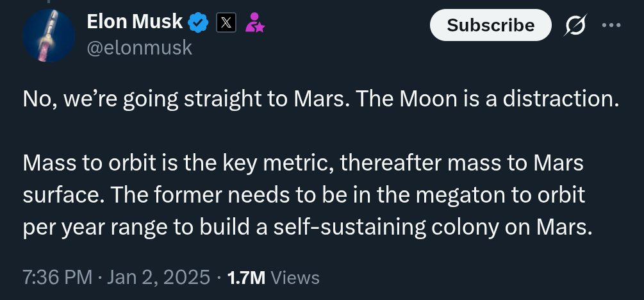The image size is (644, 300).
Task: Open the "Elon Musk" display name link
Action: point(135,23)
